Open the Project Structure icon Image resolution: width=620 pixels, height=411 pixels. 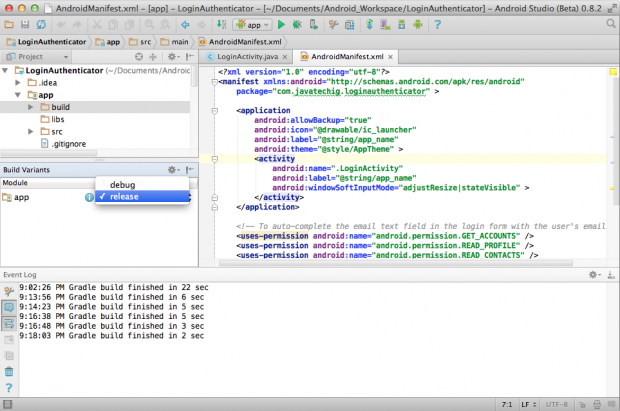(350, 25)
